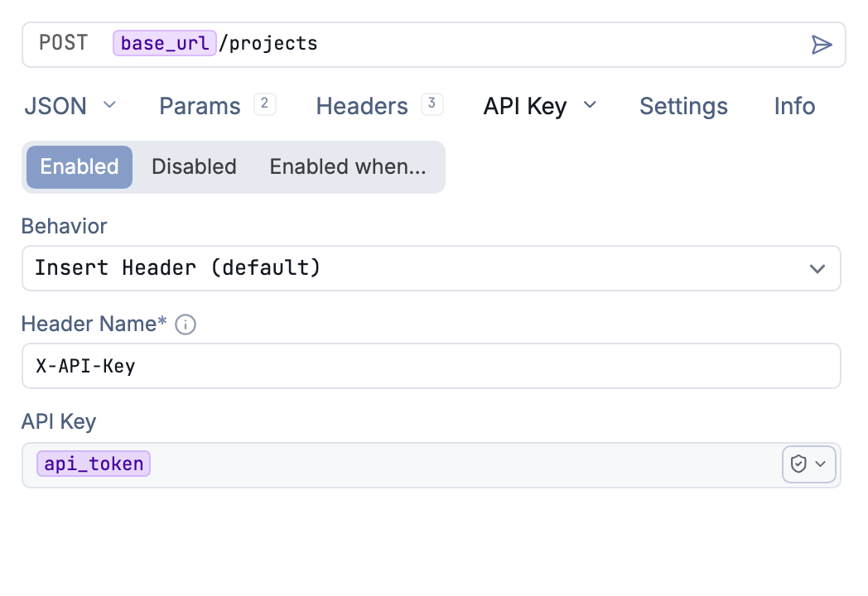Open the Behavior dropdown

432,268
